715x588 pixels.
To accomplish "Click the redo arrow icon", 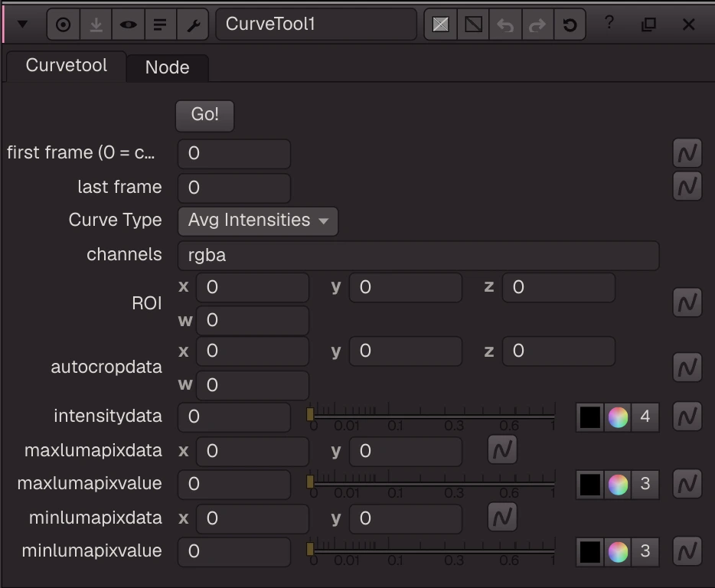I will point(537,24).
